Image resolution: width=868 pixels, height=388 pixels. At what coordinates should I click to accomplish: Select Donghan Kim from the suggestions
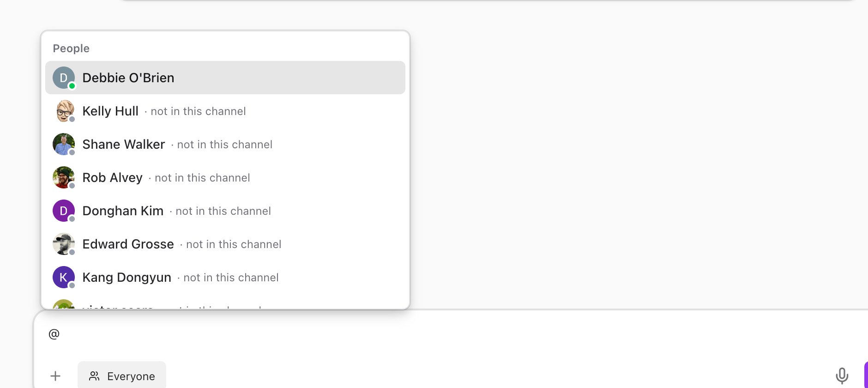225,211
